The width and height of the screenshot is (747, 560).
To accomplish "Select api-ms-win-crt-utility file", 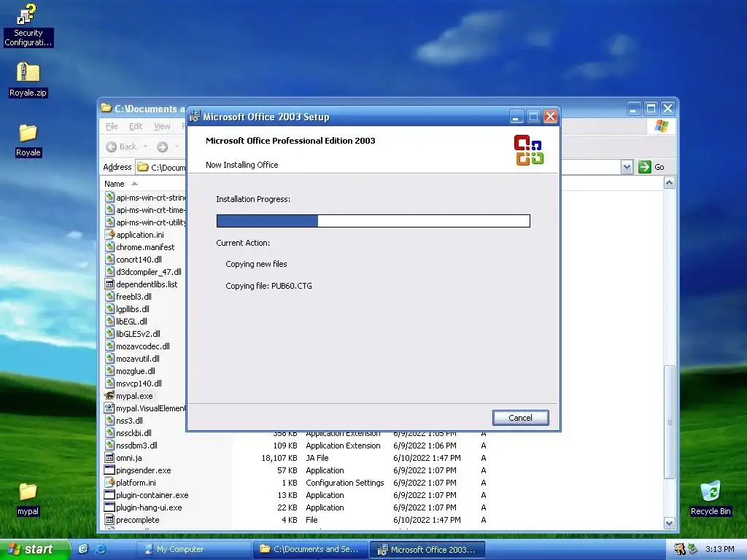I will [x=145, y=222].
